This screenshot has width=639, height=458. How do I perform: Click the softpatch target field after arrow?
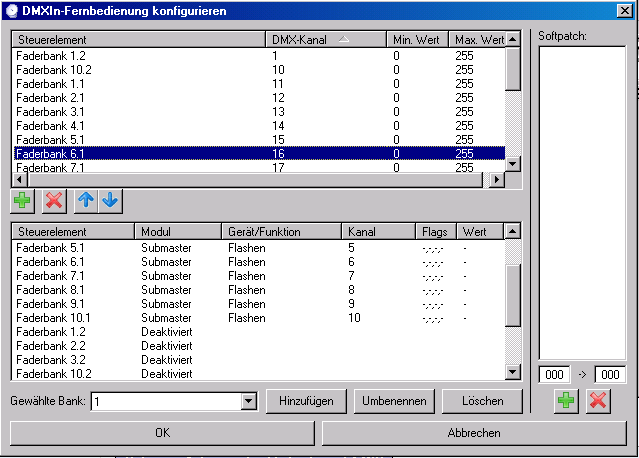click(x=609, y=374)
